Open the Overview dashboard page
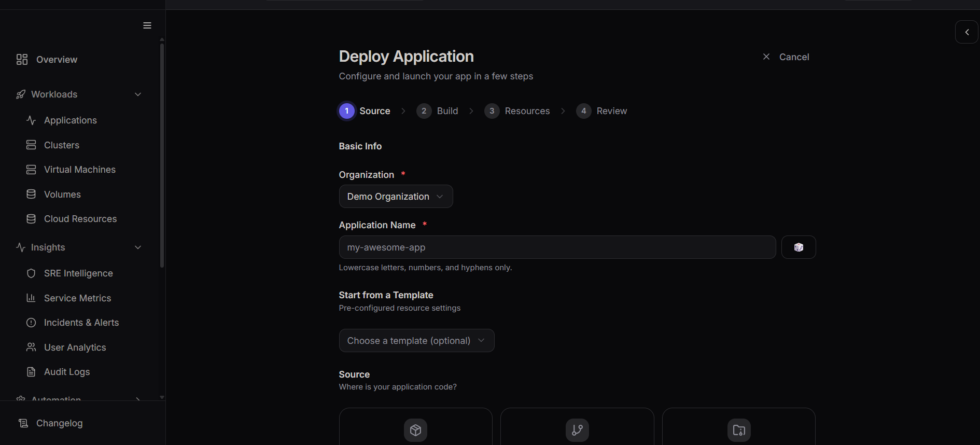980x445 pixels. coord(57,60)
